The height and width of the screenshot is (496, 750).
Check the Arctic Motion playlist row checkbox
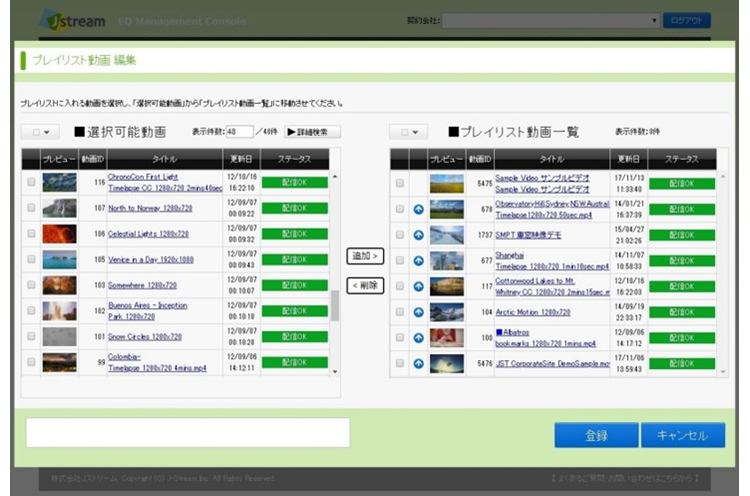click(x=400, y=312)
